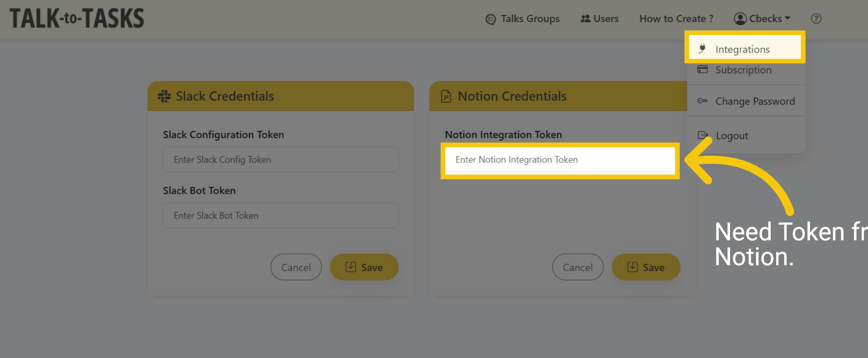Select Integrations from account menu
Image resolution: width=868 pixels, height=358 pixels.
[x=745, y=49]
